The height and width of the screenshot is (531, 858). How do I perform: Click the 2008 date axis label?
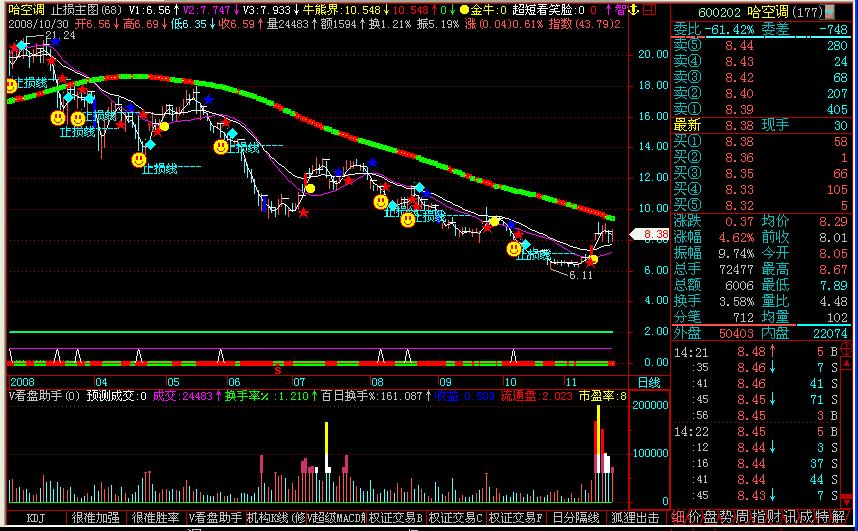(22, 382)
